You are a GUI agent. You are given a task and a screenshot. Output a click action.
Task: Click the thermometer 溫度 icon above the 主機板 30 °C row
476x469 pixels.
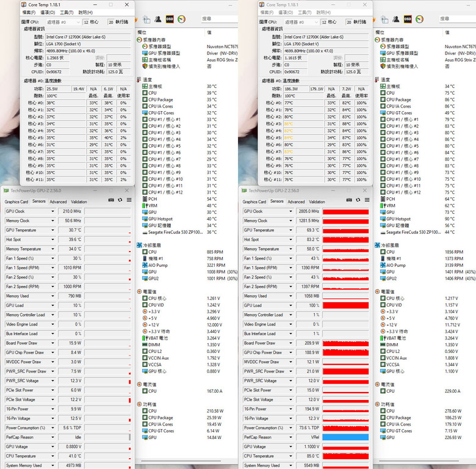tap(139, 79)
